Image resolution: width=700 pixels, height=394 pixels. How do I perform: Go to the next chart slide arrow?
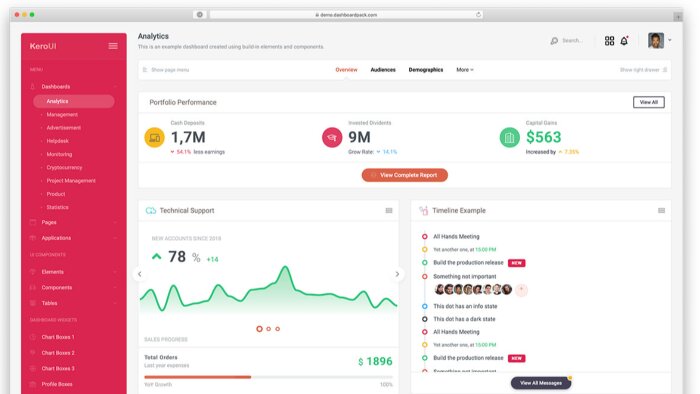pos(397,274)
